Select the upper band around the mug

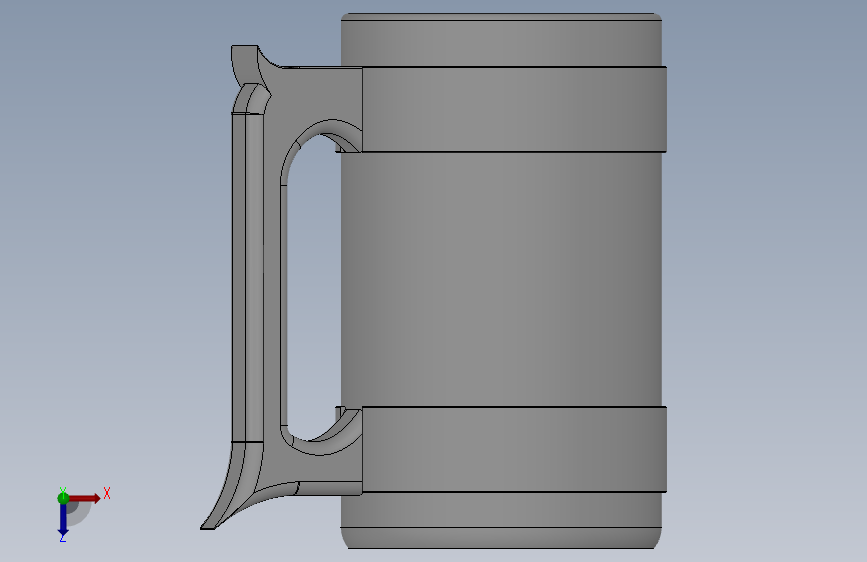point(514,109)
